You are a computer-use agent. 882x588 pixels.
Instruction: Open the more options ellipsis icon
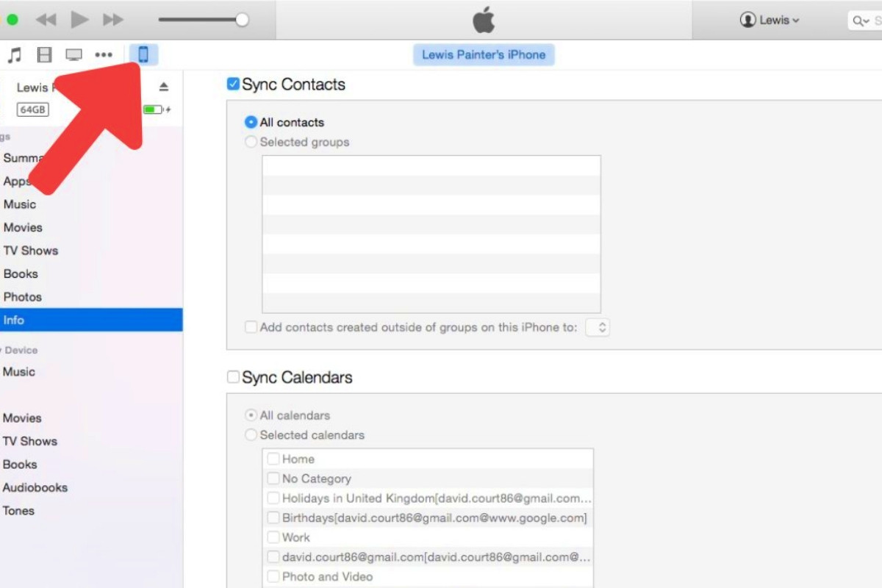tap(104, 54)
